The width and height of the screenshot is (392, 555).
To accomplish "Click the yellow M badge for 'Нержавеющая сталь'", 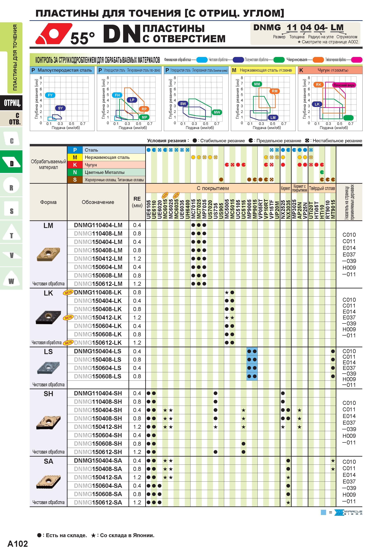I will point(75,157).
